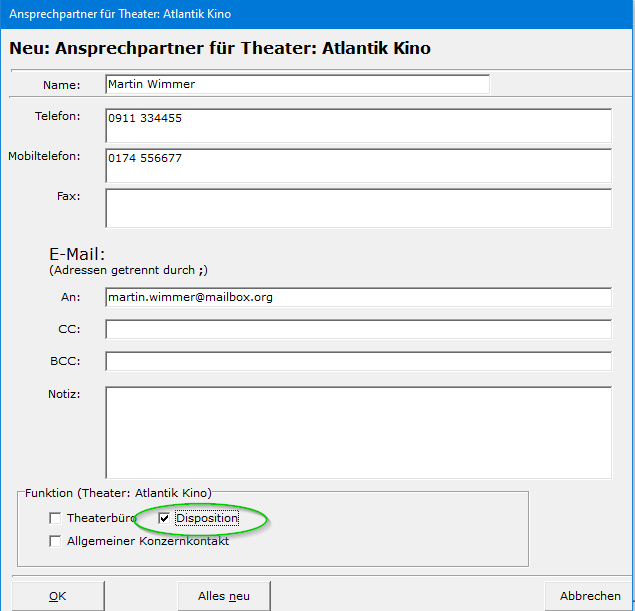The image size is (635, 611).
Task: Click the bold Neu: Ansprechpartner heading
Action: click(x=220, y=48)
